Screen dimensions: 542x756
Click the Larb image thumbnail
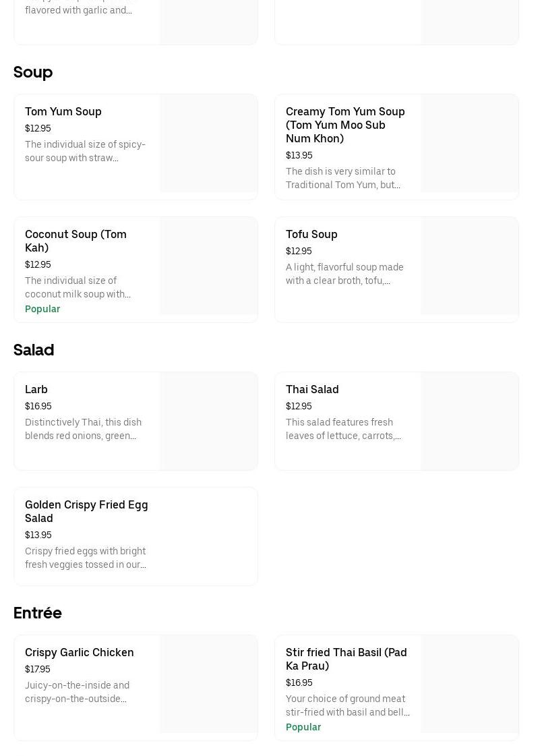[x=208, y=421]
